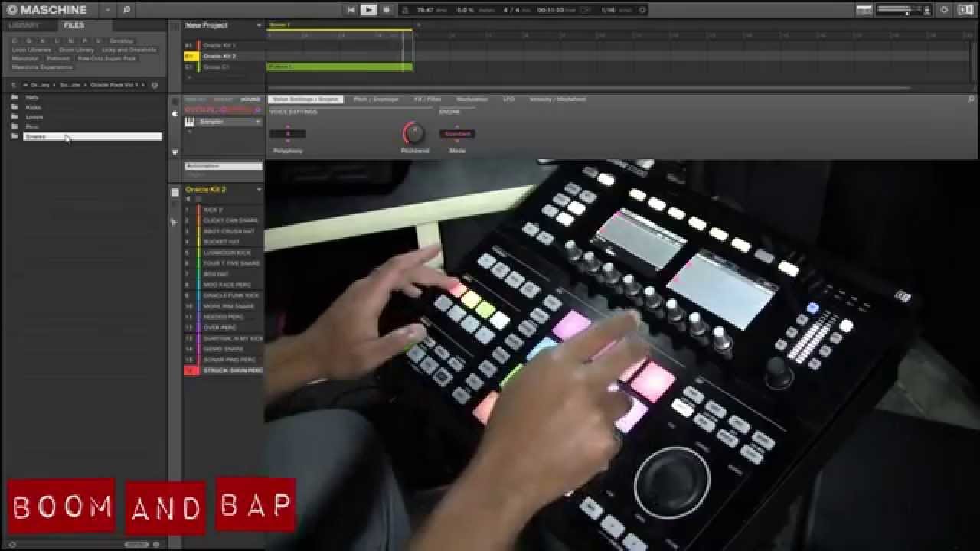Select sound slot BUCKET HAT

pyautogui.click(x=223, y=242)
